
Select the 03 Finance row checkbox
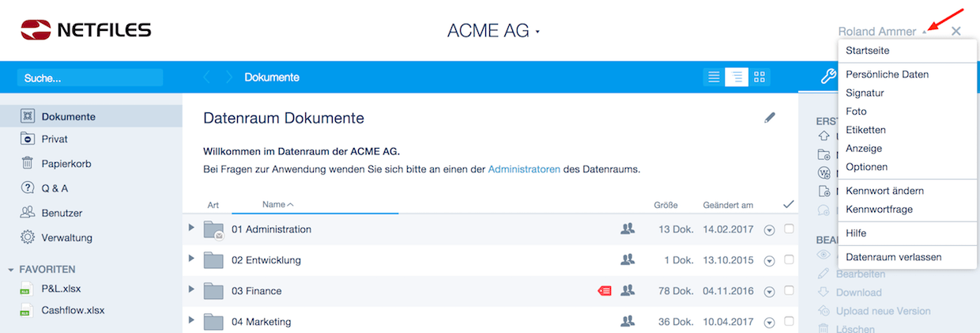click(789, 290)
